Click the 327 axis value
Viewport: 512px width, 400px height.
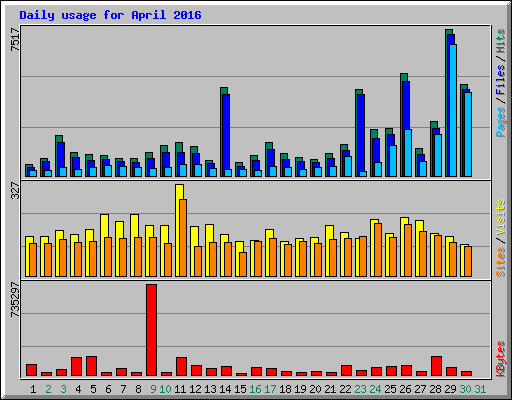(x=15, y=191)
